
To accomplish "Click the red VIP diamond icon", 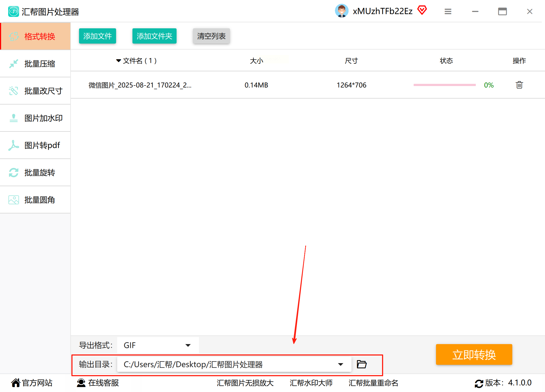I will 422,11.
